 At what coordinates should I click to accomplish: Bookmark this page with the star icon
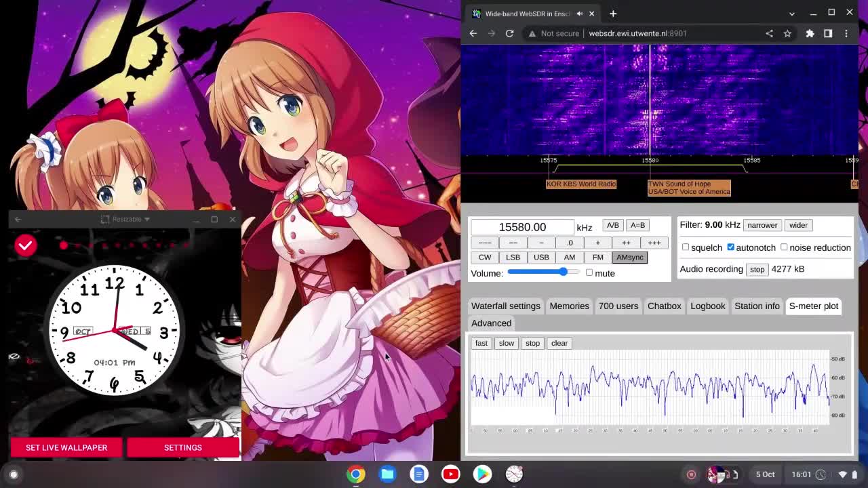787,33
